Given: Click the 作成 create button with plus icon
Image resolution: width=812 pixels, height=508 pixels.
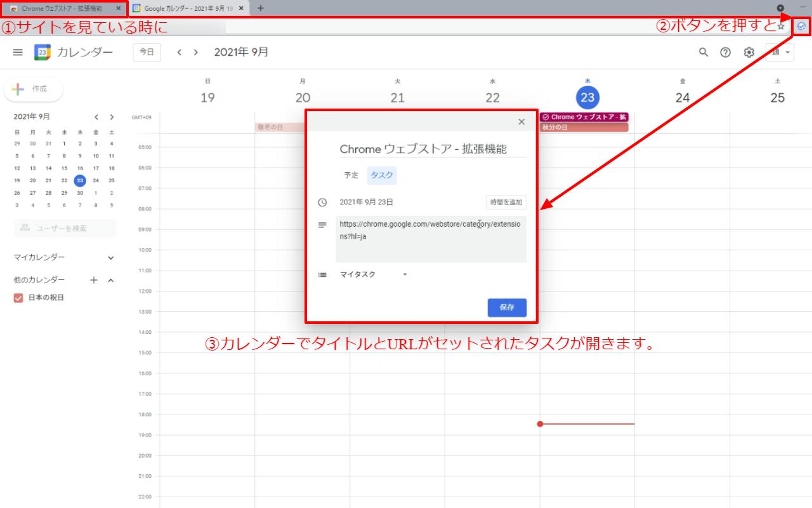Looking at the screenshot, I should tap(33, 90).
